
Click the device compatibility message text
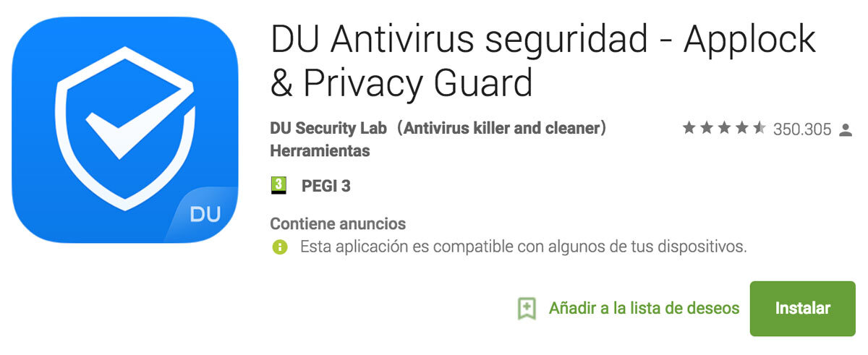click(523, 247)
